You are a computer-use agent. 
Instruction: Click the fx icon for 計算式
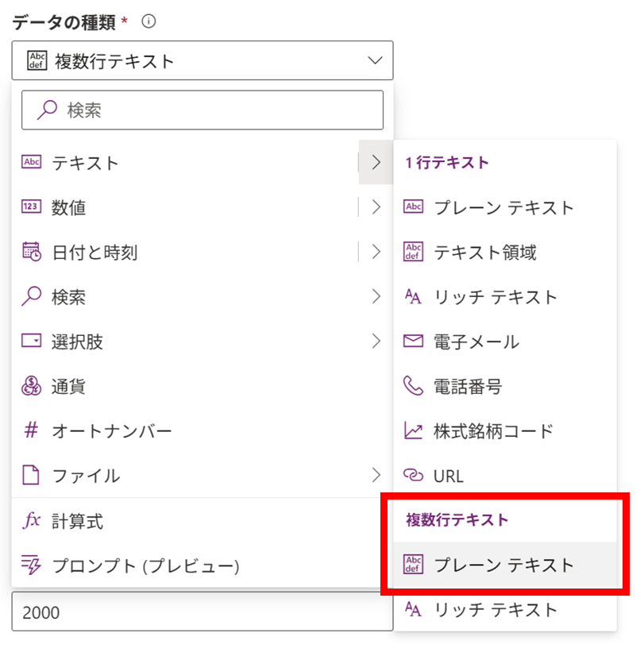[32, 521]
